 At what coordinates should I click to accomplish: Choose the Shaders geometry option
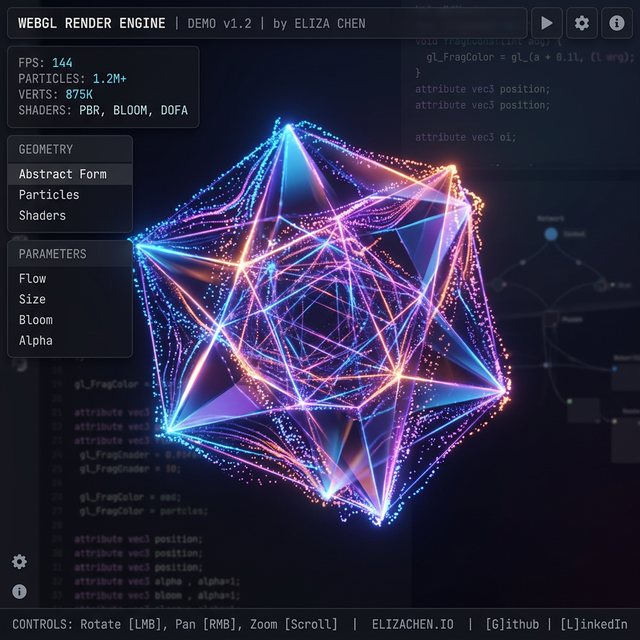pos(42,215)
